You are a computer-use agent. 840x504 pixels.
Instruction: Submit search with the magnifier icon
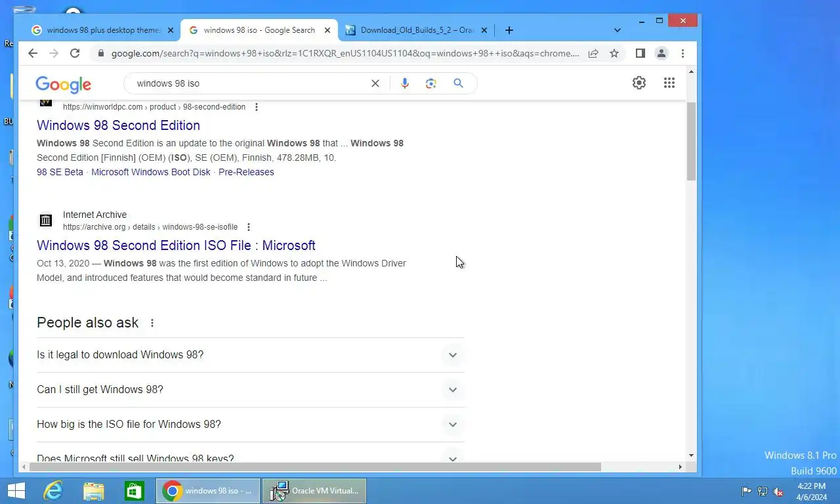click(458, 83)
